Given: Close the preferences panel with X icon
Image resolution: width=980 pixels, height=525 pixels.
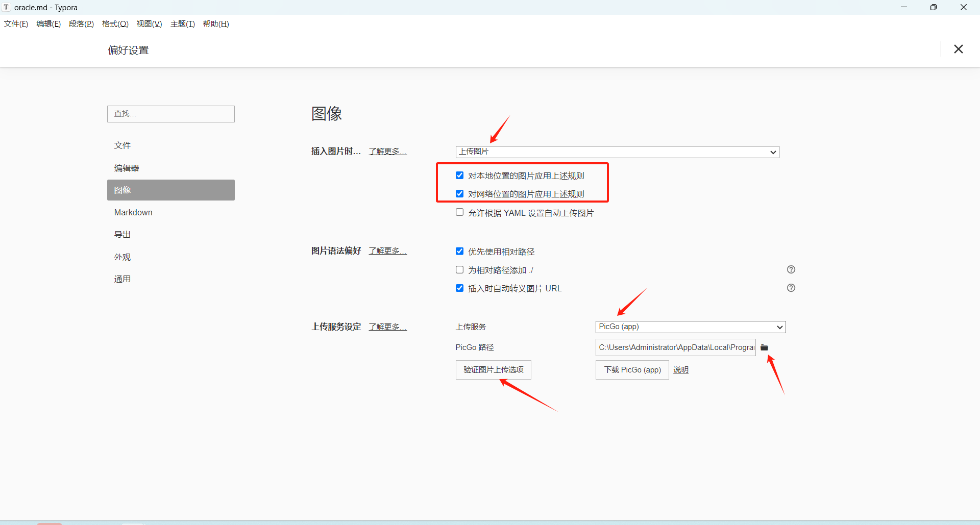Looking at the screenshot, I should click(x=958, y=49).
